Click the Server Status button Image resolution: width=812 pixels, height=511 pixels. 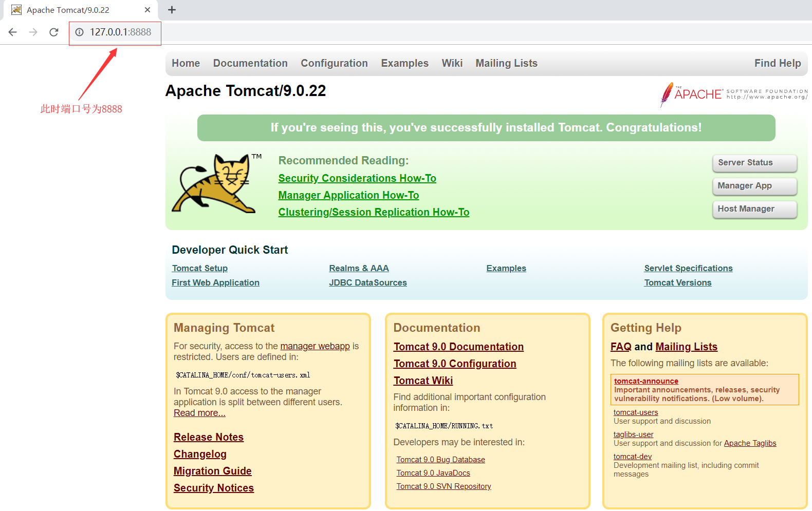(754, 163)
